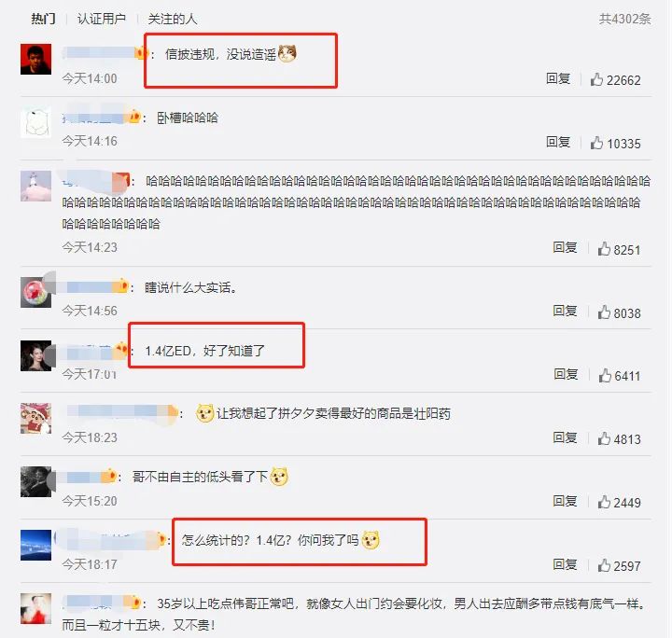Screen dimensions: 672x638
Task: Select the 热门 tab
Action: pyautogui.click(x=43, y=19)
